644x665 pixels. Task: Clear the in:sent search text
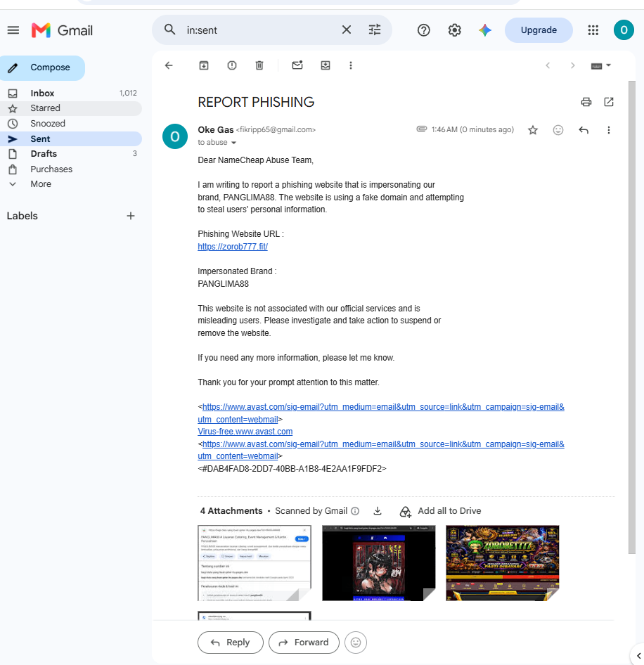[x=346, y=30]
